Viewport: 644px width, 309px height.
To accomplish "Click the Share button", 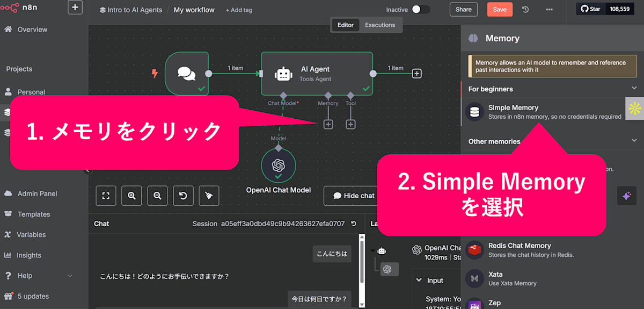I will pos(463,9).
